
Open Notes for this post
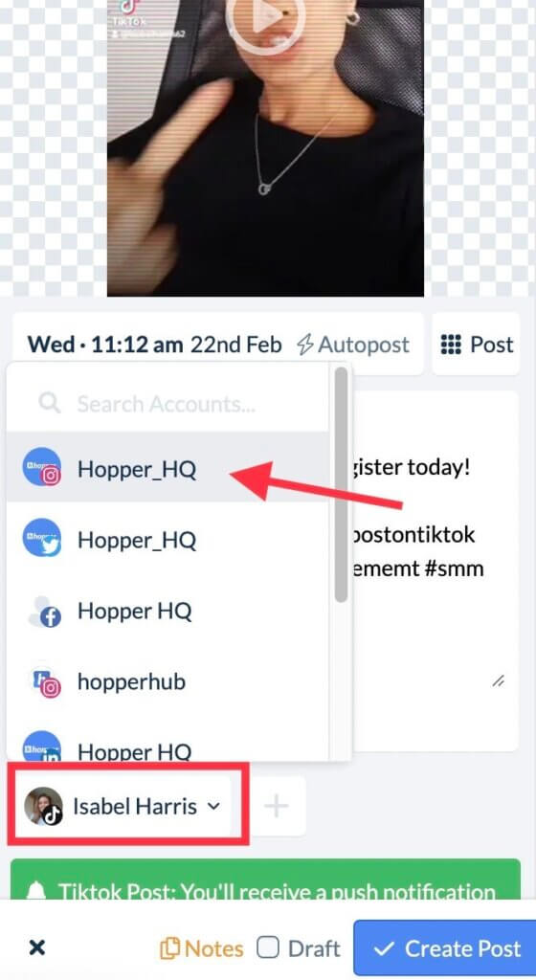click(x=202, y=948)
